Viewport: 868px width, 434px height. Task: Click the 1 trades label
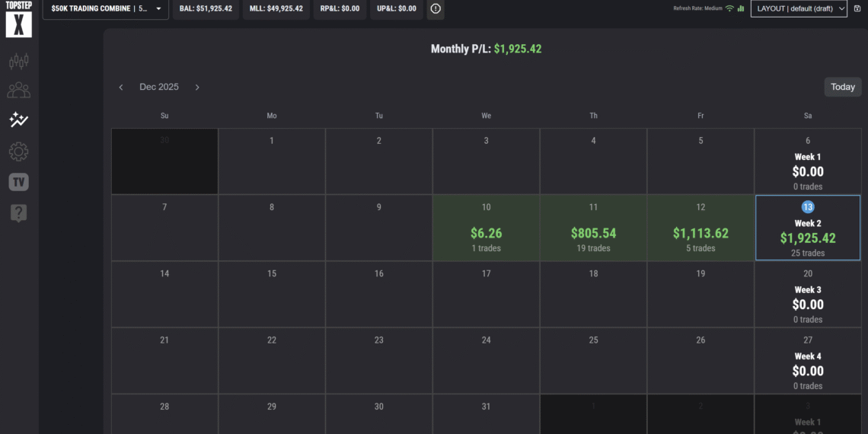(x=486, y=248)
